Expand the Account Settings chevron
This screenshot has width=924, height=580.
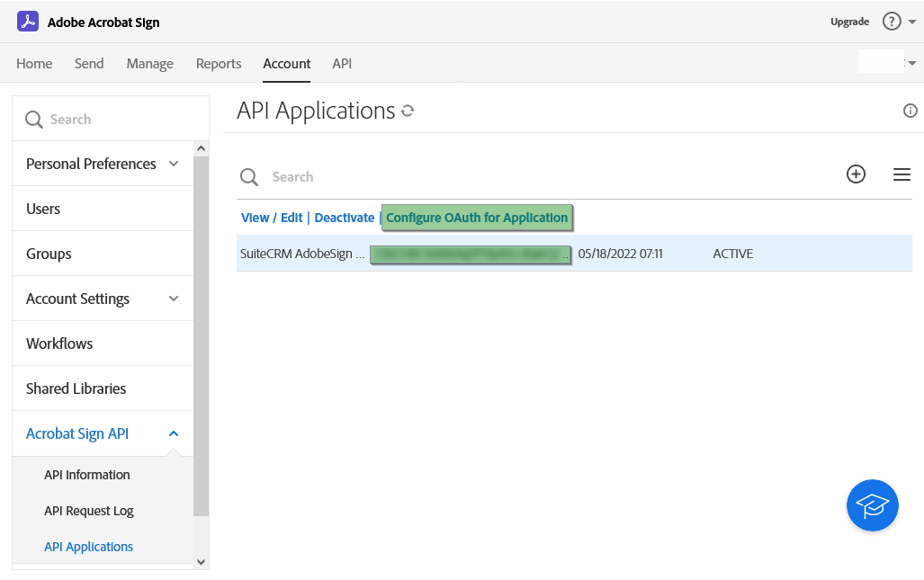tap(174, 299)
